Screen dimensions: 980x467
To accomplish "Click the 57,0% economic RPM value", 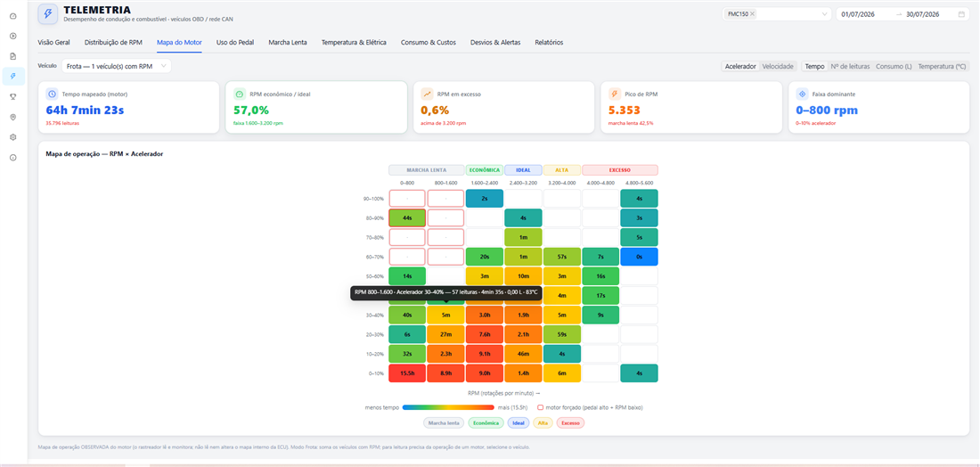I will click(251, 111).
